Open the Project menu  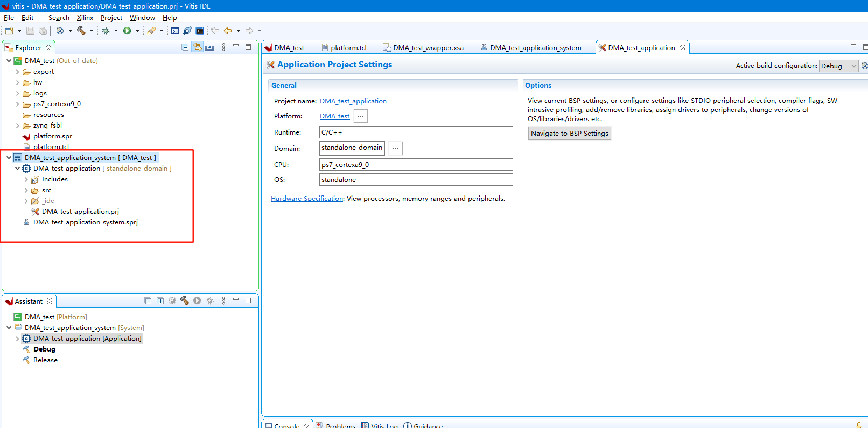pyautogui.click(x=111, y=18)
